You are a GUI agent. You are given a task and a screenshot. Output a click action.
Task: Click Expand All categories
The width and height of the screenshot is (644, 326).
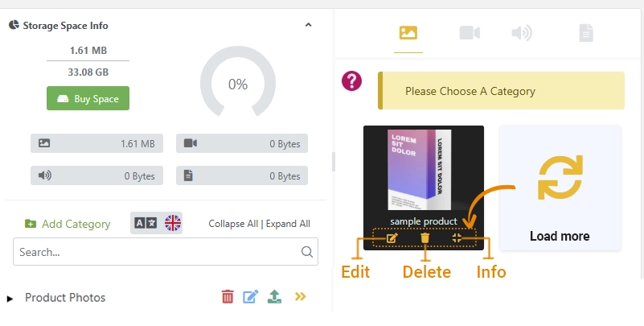(x=288, y=224)
